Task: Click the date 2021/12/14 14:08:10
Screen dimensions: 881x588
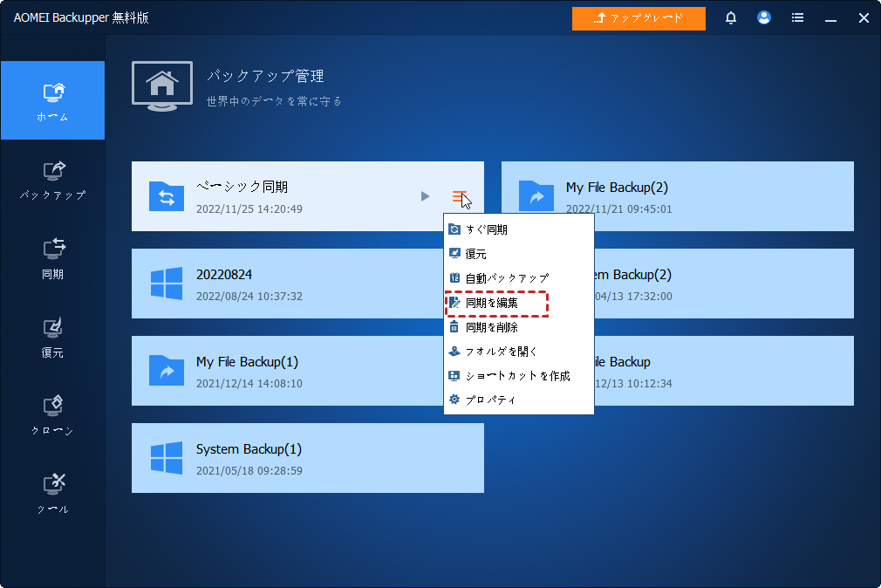Action: pos(249,383)
